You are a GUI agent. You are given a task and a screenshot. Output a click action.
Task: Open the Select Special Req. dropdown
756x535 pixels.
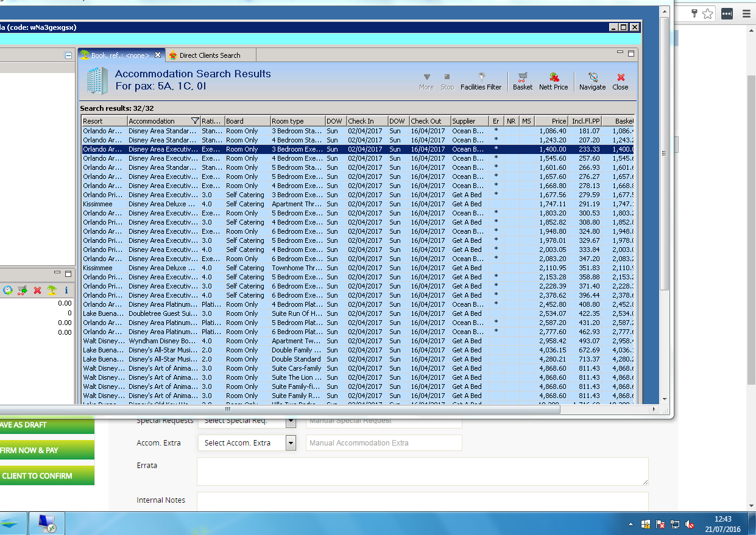(x=291, y=421)
